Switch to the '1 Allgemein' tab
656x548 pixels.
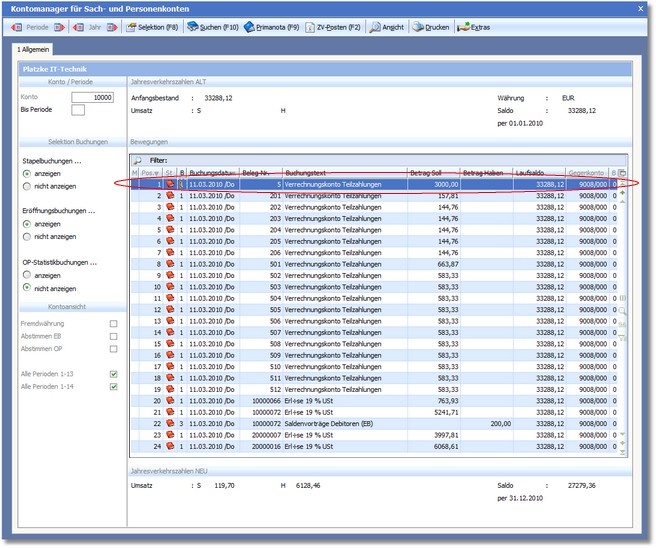coord(33,48)
